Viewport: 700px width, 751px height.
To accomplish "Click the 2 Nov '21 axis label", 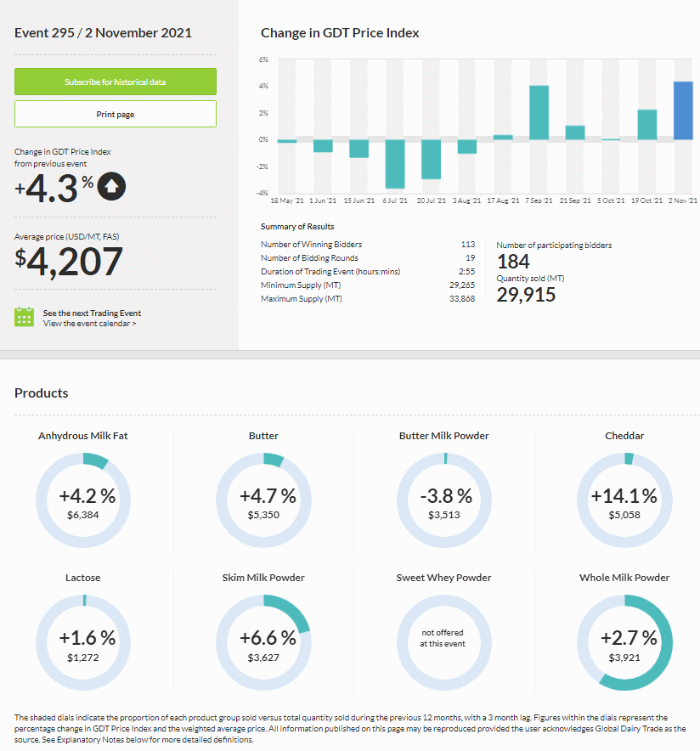I will click(x=683, y=200).
